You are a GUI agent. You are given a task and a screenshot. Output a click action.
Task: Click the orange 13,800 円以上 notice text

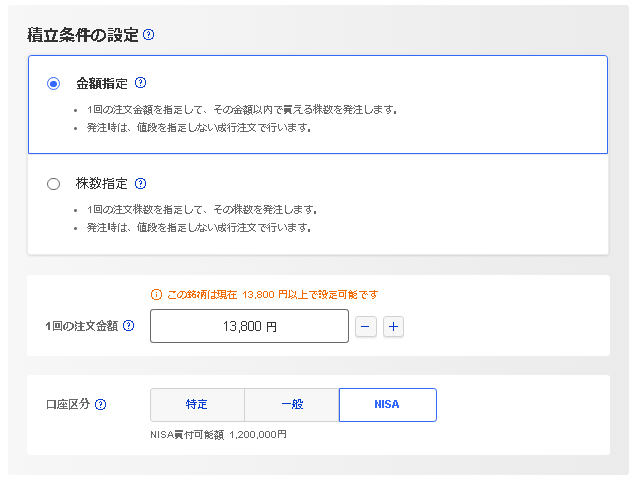(272, 294)
